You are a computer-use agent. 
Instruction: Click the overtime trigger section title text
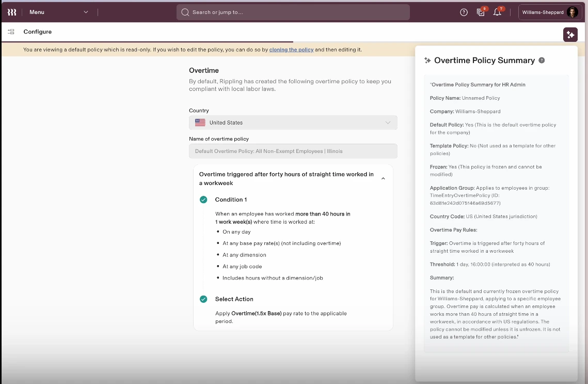tap(286, 179)
